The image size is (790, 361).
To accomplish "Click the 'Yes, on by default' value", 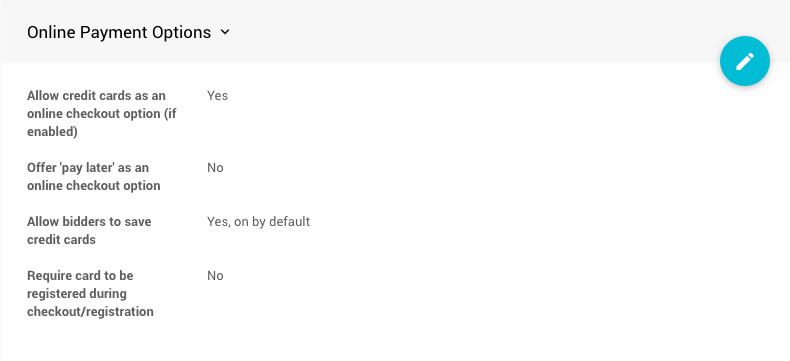I will tap(258, 222).
